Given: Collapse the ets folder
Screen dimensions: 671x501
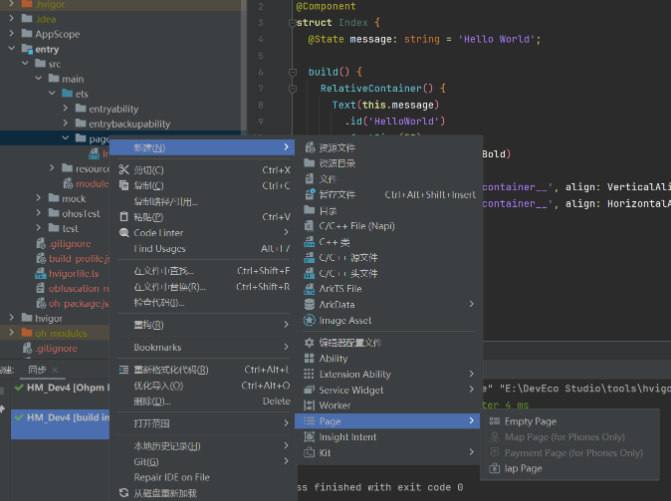Looking at the screenshot, I should coord(52,93).
